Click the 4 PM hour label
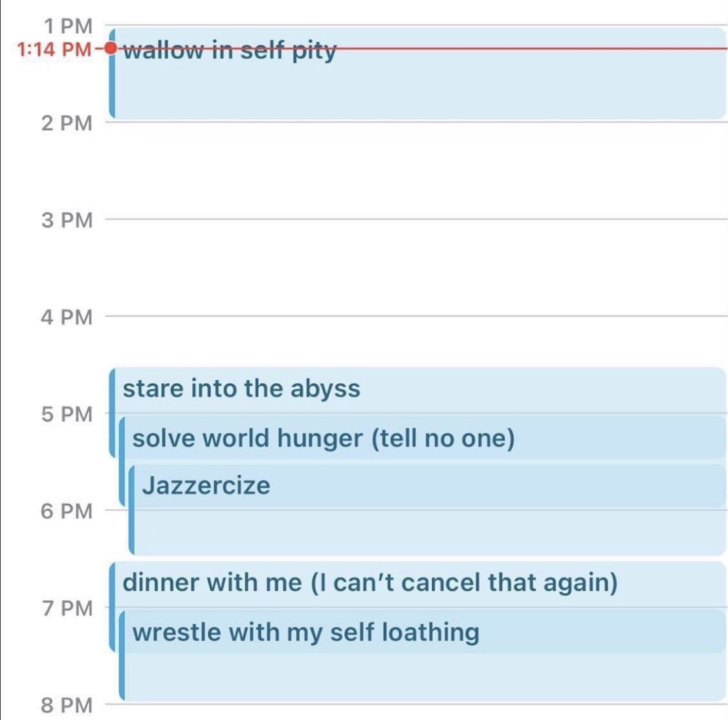The image size is (728, 720). tap(67, 317)
